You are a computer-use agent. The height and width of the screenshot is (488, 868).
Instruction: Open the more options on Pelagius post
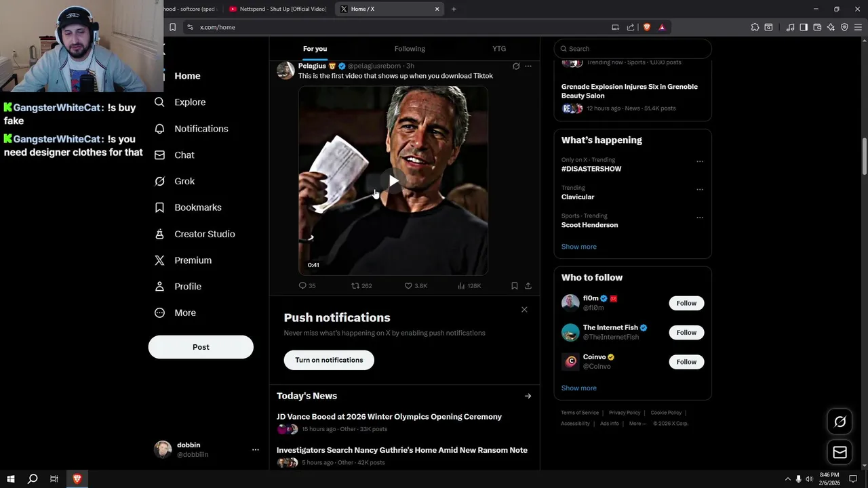[528, 66]
